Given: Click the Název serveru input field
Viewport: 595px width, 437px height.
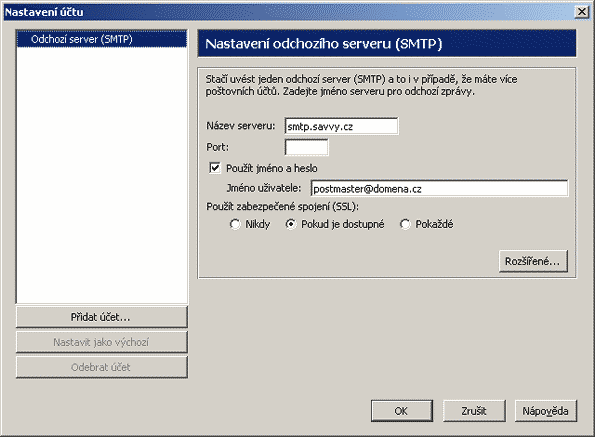Looking at the screenshot, I should [x=342, y=126].
